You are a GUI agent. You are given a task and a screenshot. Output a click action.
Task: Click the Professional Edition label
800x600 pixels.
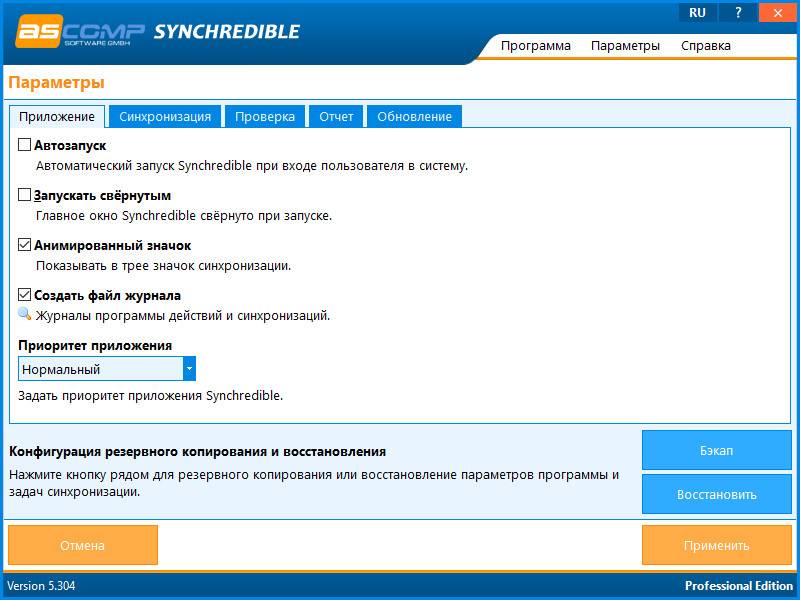pos(739,586)
